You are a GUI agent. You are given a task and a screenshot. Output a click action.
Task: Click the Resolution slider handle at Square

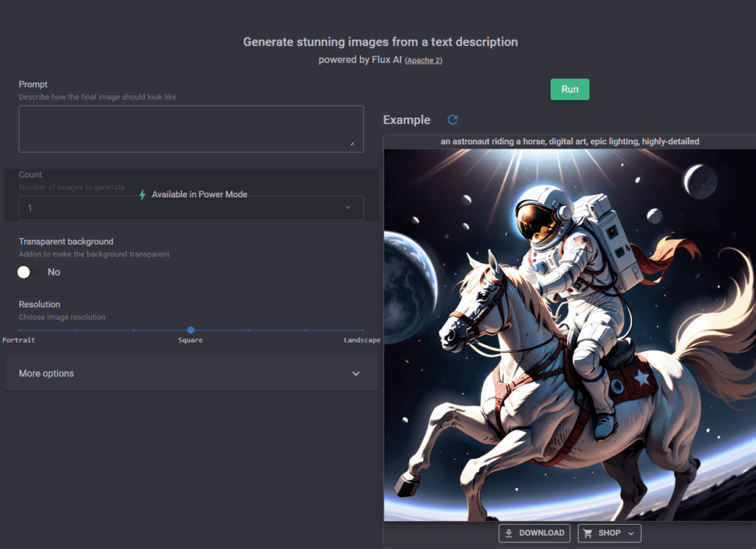191,330
